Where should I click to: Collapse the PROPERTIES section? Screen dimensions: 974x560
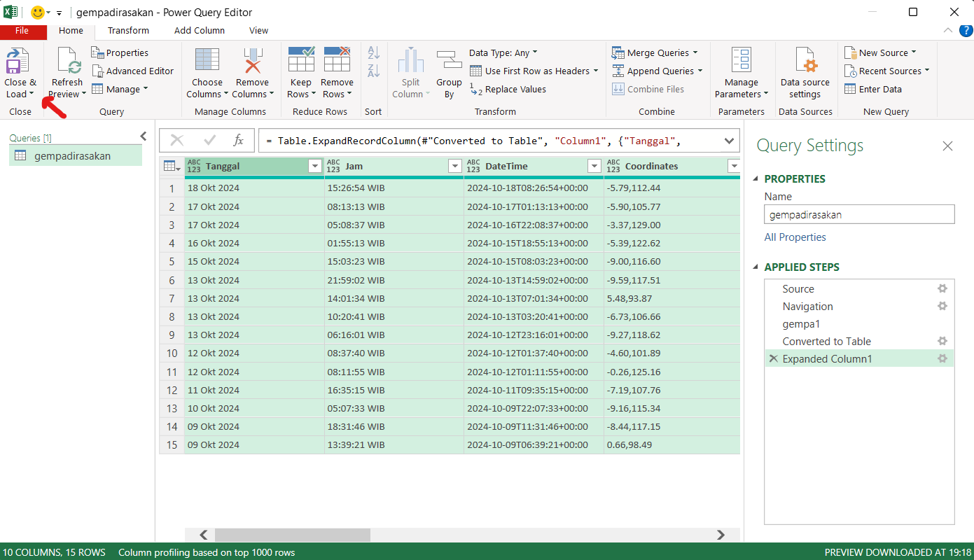click(x=756, y=178)
